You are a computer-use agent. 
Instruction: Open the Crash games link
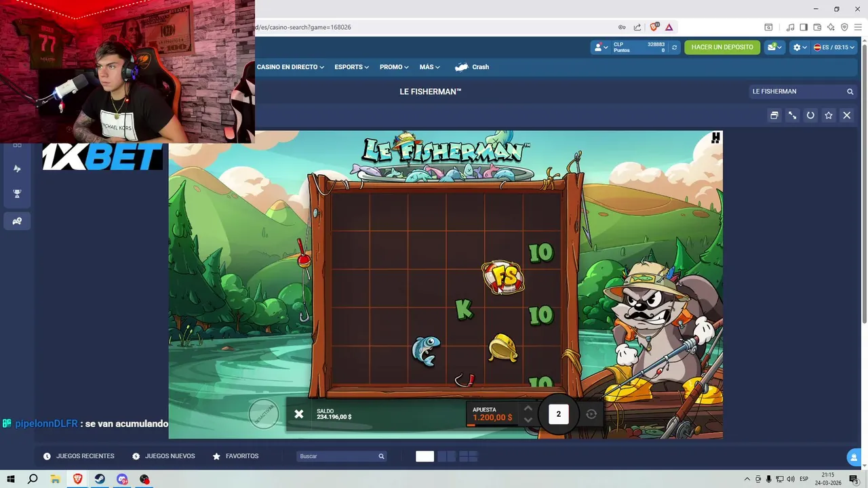coord(472,67)
